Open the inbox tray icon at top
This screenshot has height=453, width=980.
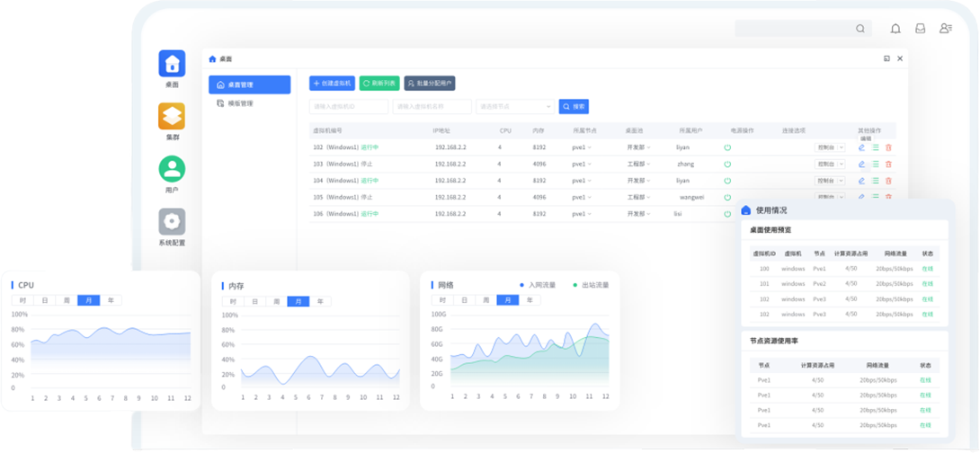pyautogui.click(x=920, y=29)
